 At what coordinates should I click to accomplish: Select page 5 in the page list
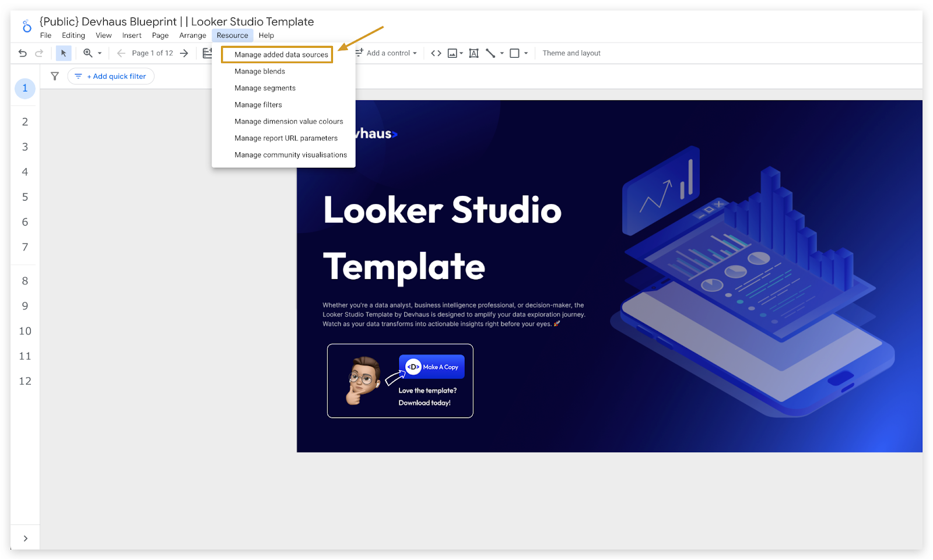coord(25,197)
